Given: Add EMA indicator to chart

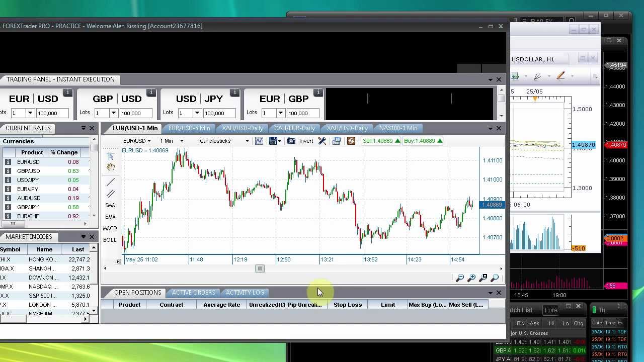Looking at the screenshot, I should 110,217.
